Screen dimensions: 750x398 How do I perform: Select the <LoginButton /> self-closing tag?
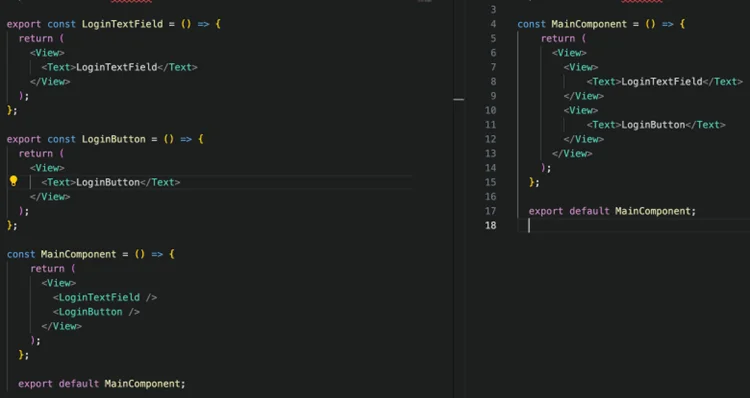tap(96, 312)
